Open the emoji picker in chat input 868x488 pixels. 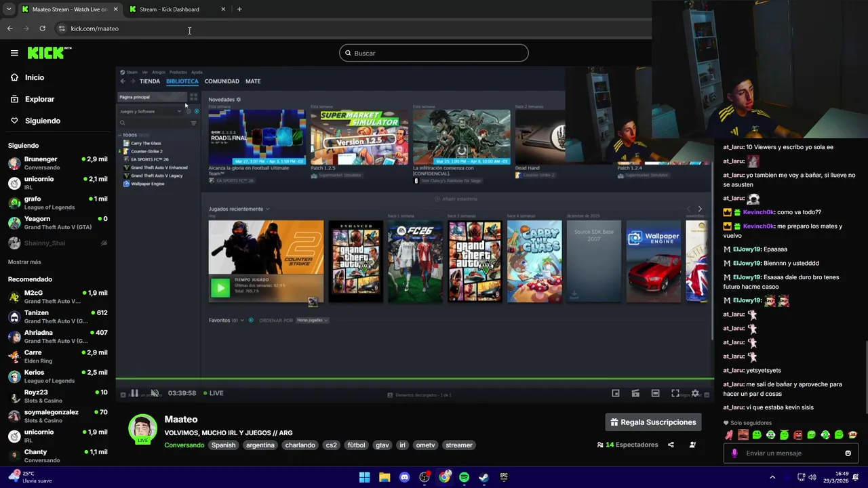(848, 453)
